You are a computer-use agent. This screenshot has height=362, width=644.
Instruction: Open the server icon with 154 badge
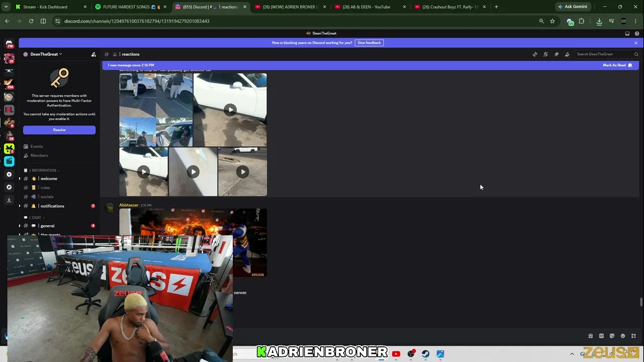point(9,84)
